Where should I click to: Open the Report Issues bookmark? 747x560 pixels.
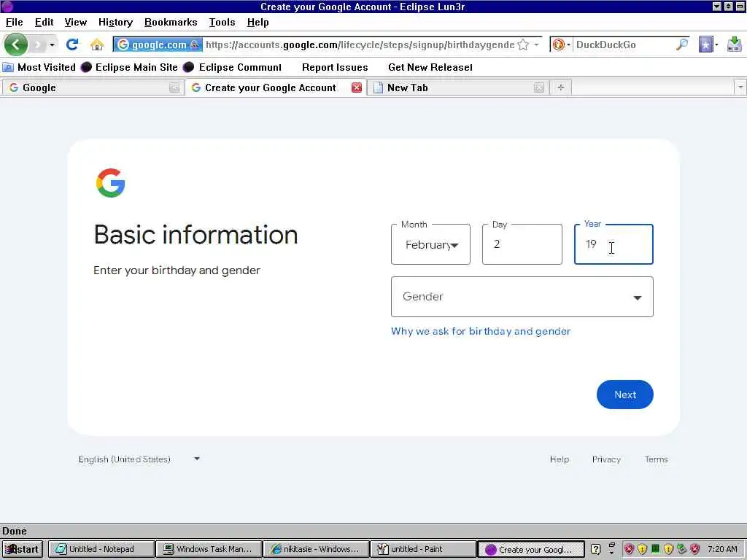pos(335,67)
